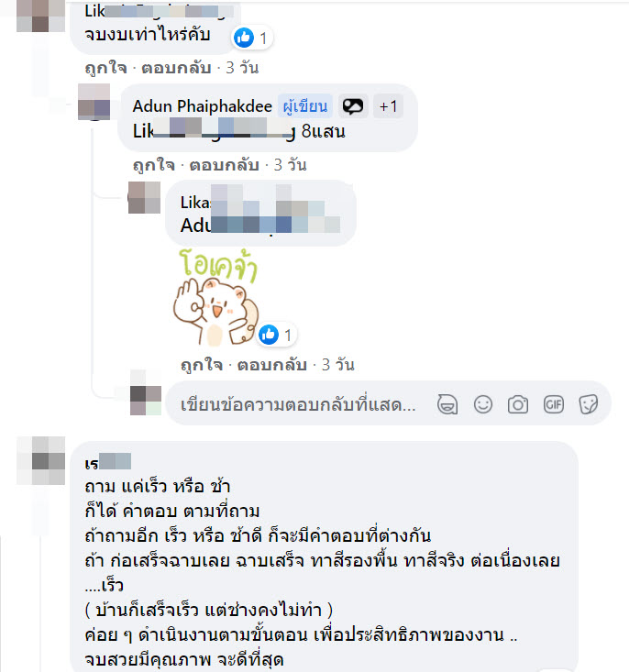
Task: Click the chat bubble badge beside ผู้เขียน
Action: point(353,105)
